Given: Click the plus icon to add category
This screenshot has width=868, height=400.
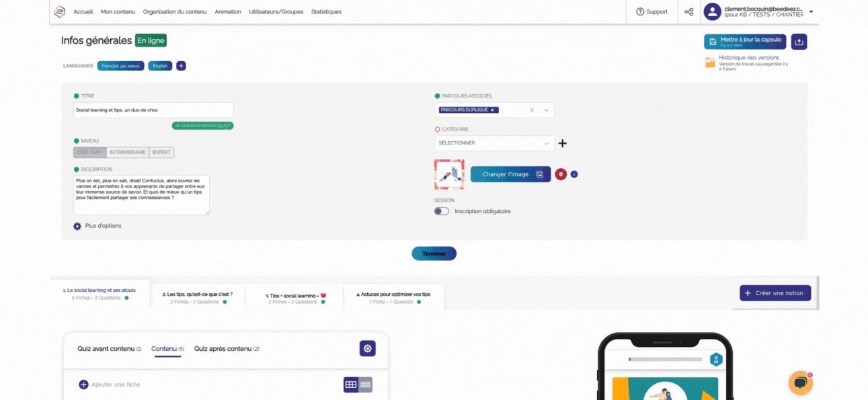Looking at the screenshot, I should pyautogui.click(x=563, y=143).
